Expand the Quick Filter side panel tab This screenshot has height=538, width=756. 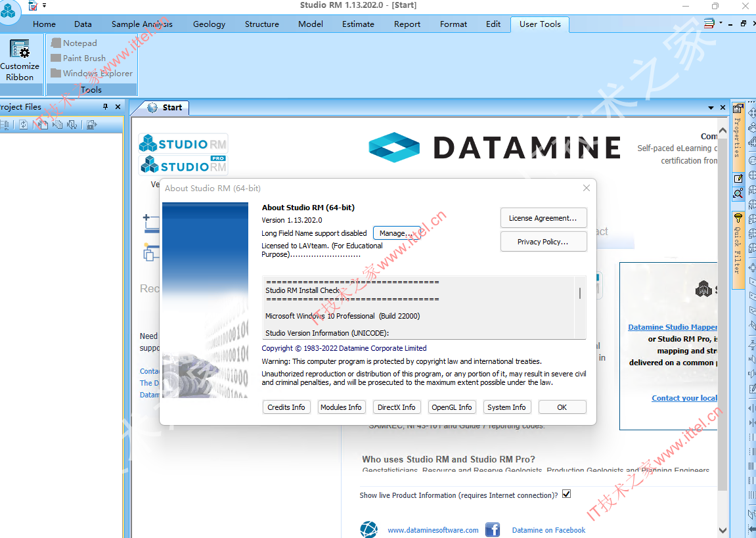738,250
